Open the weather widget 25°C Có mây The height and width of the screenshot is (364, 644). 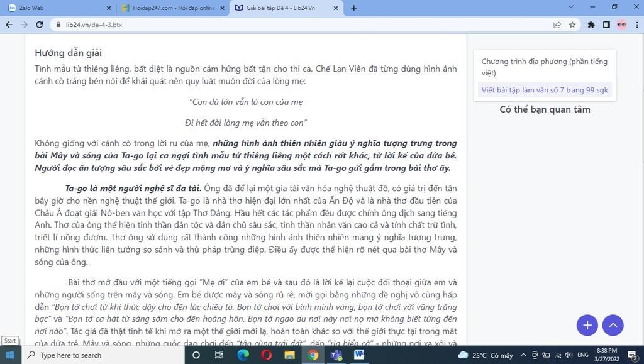pyautogui.click(x=486, y=355)
